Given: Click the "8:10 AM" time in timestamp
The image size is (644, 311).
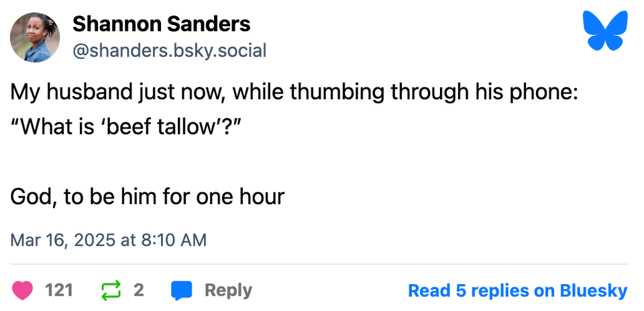Looking at the screenshot, I should [x=173, y=240].
